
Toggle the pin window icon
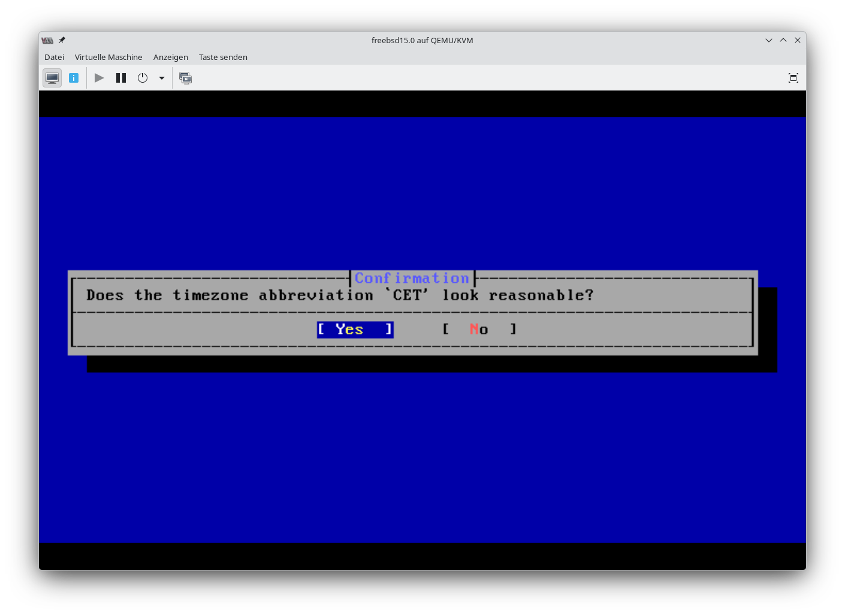[62, 40]
